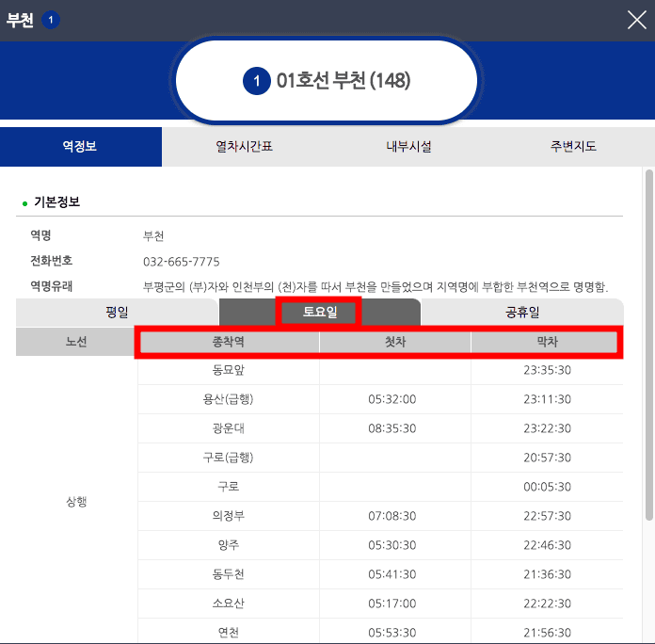Click last train time 20:57:30

(x=547, y=458)
